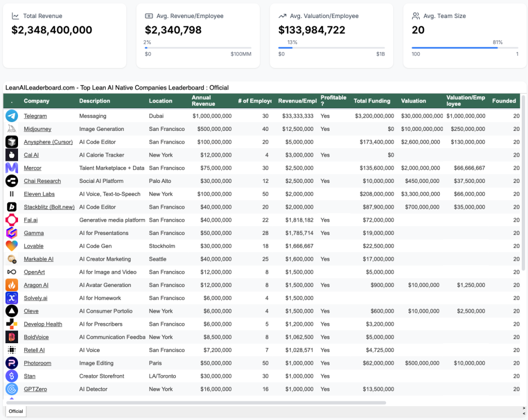Click the Fal.ai red logo icon
Image resolution: width=528 pixels, height=420 pixels.
pos(12,220)
